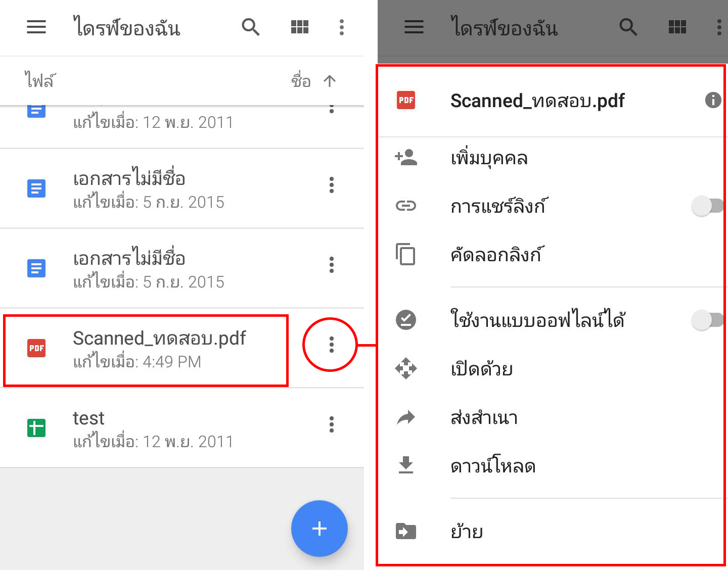Click the add person icon for เพิ่มบุคคล

tap(406, 158)
